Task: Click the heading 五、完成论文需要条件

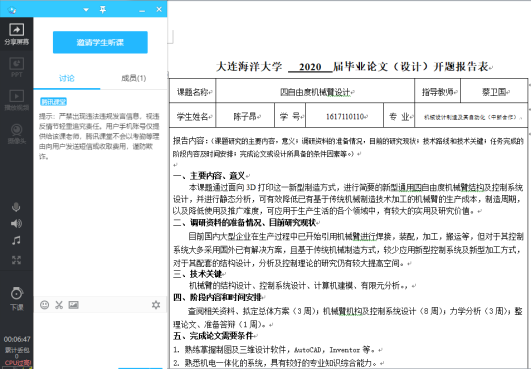Action: point(213,336)
